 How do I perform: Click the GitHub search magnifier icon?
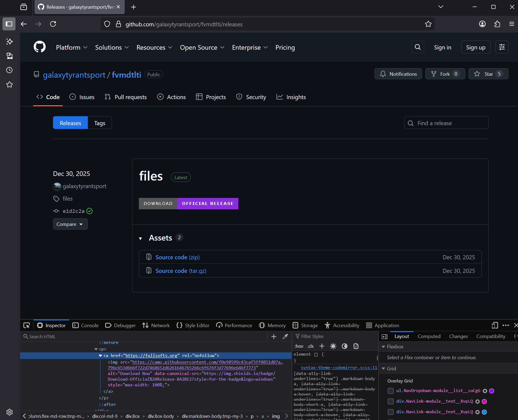coord(417,47)
